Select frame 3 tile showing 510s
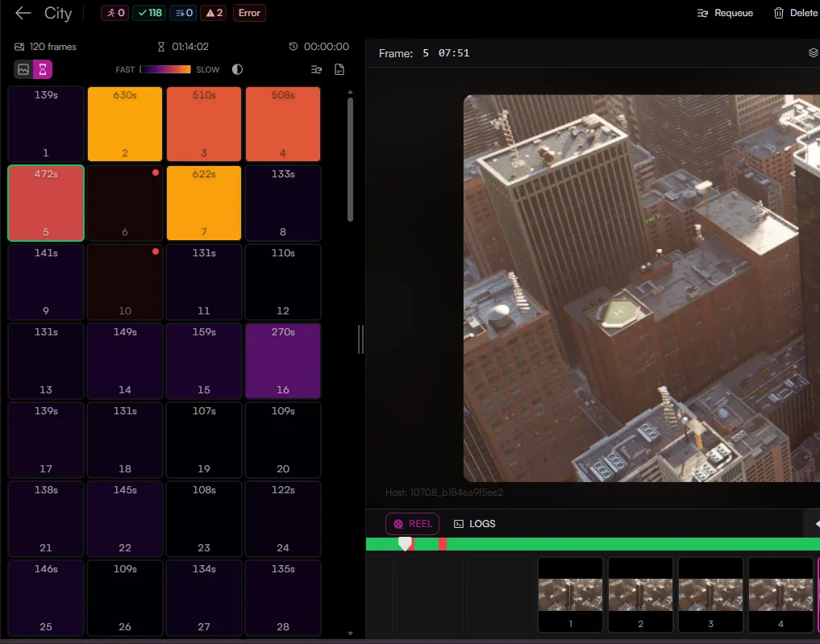Image resolution: width=820 pixels, height=644 pixels. coord(204,124)
